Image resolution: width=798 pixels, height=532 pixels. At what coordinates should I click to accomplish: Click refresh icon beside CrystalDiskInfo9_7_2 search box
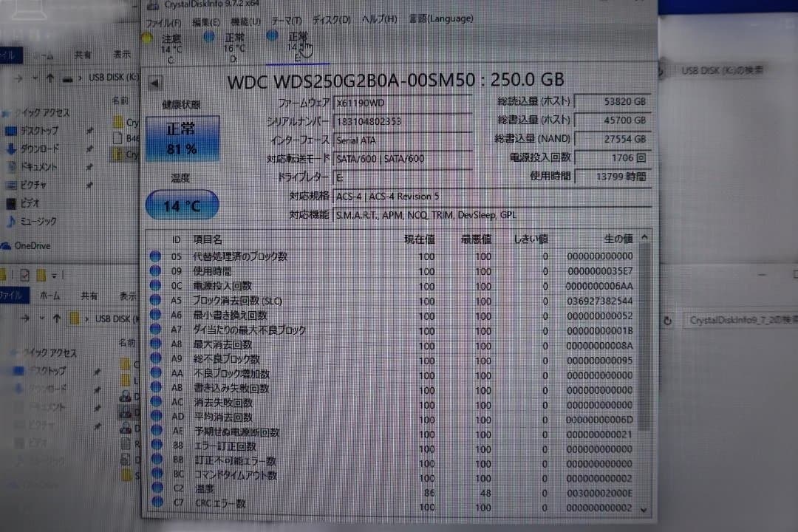pos(668,321)
